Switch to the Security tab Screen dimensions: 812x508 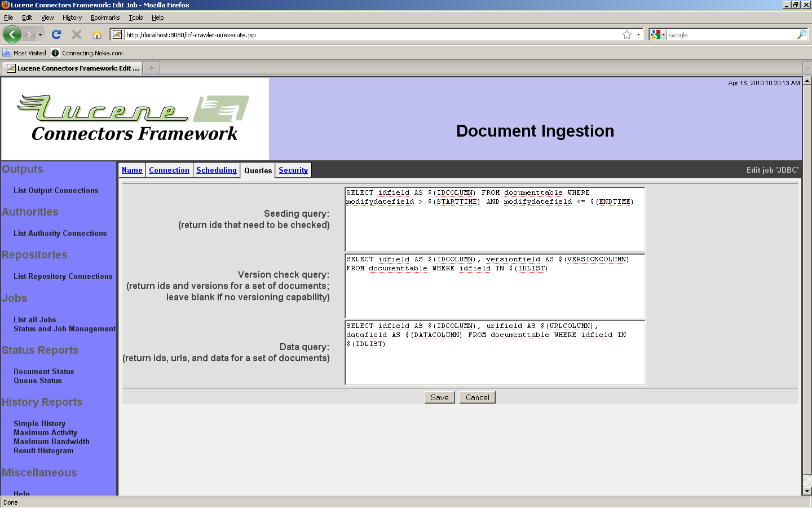coord(293,170)
